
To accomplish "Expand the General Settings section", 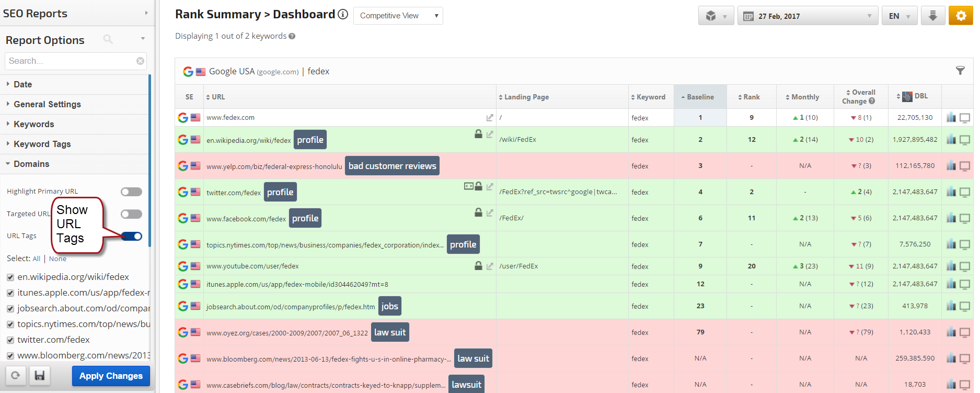I will [x=47, y=104].
